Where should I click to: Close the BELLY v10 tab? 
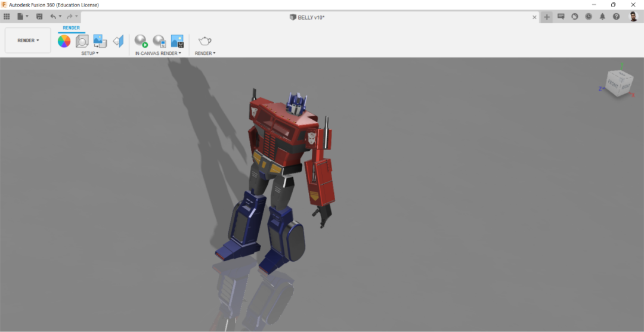point(534,17)
